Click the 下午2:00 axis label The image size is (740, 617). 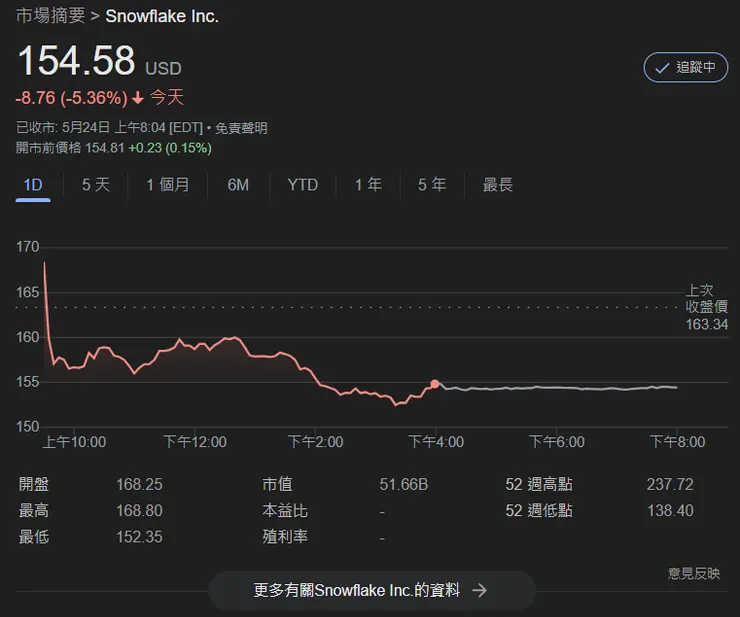(316, 442)
